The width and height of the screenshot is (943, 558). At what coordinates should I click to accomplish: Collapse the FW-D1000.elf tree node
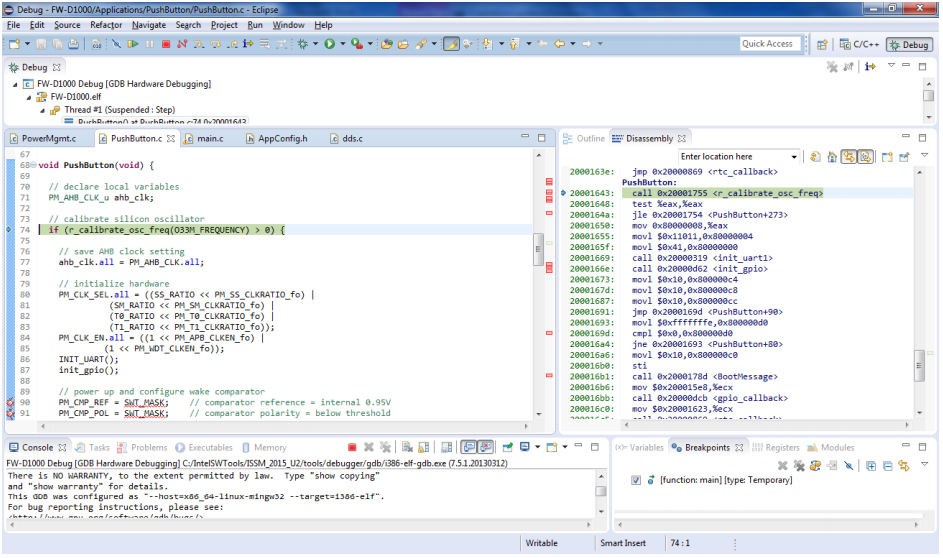pyautogui.click(x=30, y=97)
